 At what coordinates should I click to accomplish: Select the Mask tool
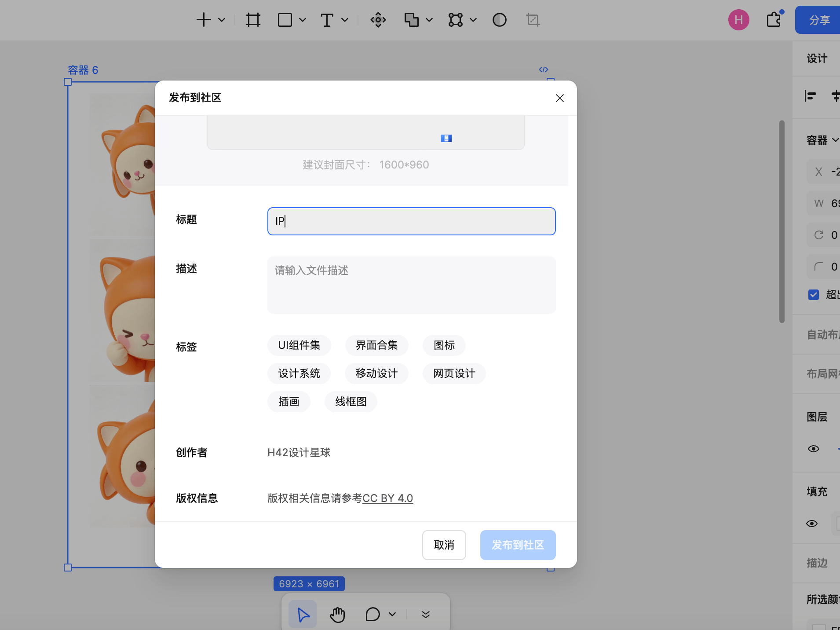tap(499, 20)
